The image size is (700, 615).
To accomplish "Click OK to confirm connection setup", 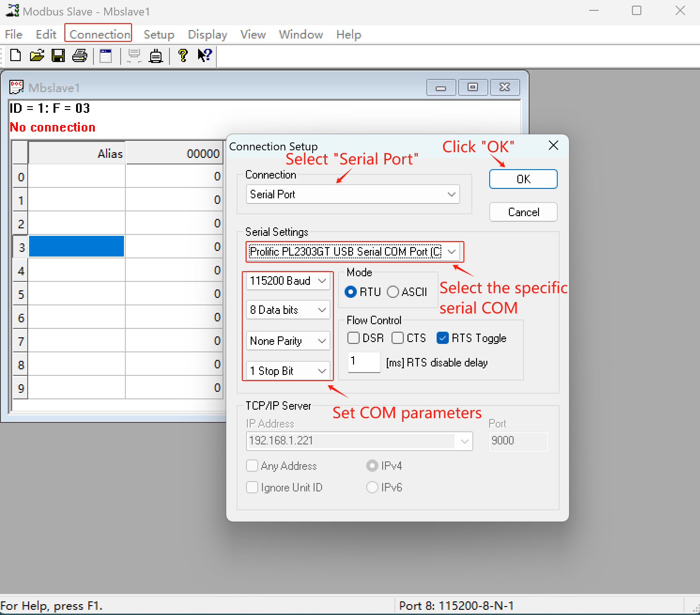I will [523, 179].
